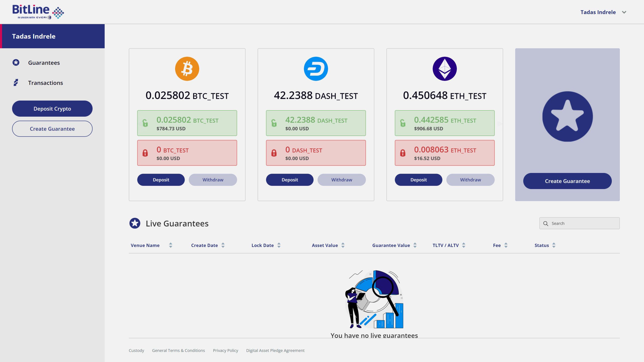Expand the Tadas Indrele user menu chevron

point(624,12)
